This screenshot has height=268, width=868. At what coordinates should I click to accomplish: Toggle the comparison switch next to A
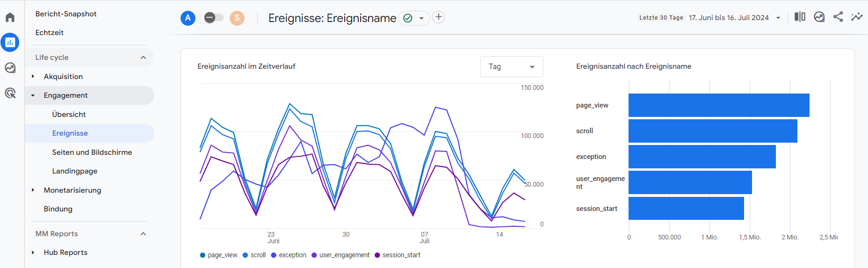[214, 18]
